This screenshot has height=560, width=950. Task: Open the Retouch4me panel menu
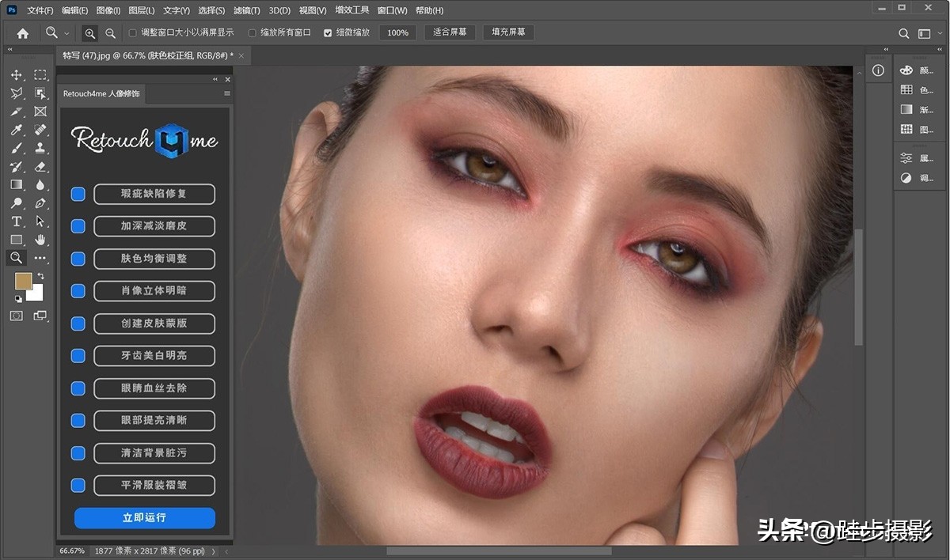click(x=226, y=93)
